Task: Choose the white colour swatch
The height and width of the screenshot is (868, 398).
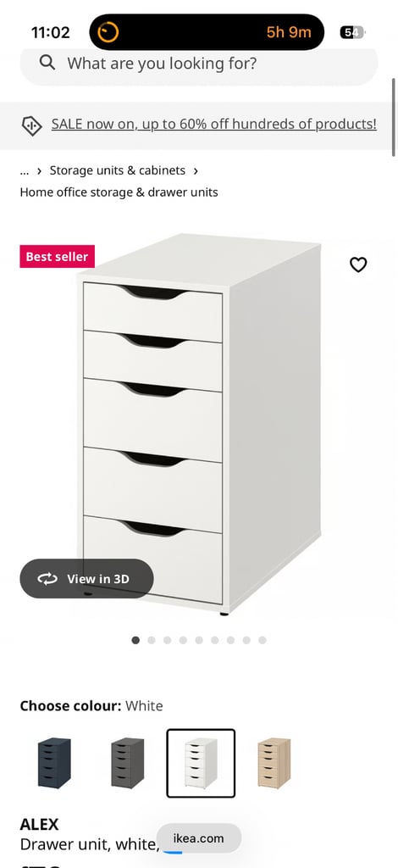Action: click(201, 763)
